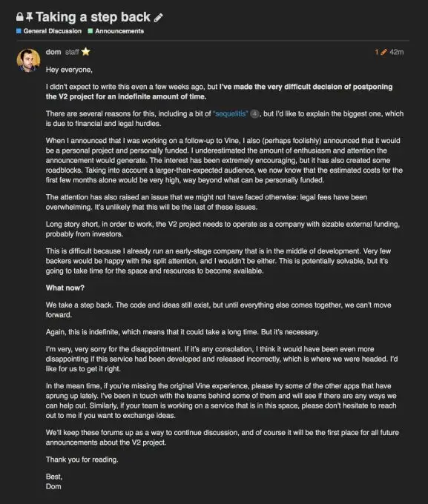Click the gold star next to staff
428x504 pixels.
pyautogui.click(x=85, y=52)
